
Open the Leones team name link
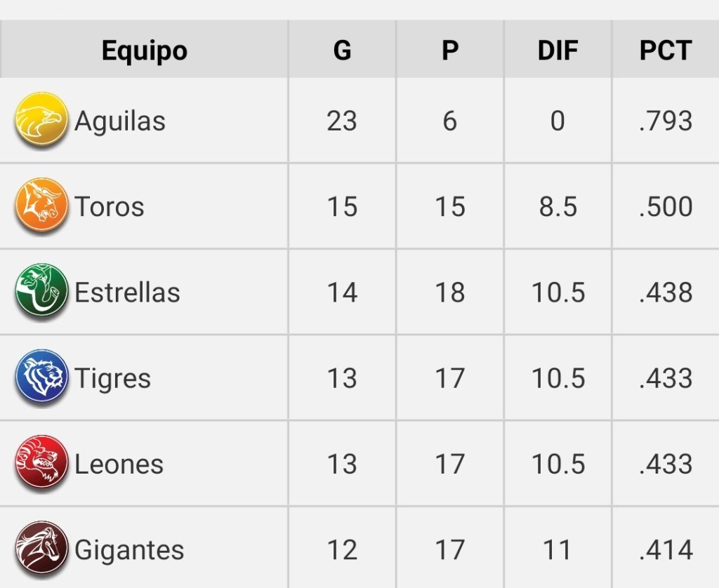point(119,464)
